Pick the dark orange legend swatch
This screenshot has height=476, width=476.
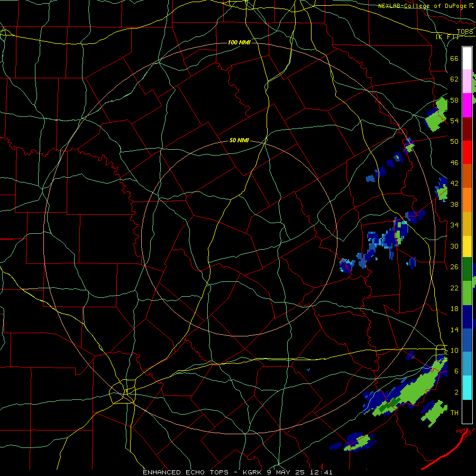tap(467, 176)
